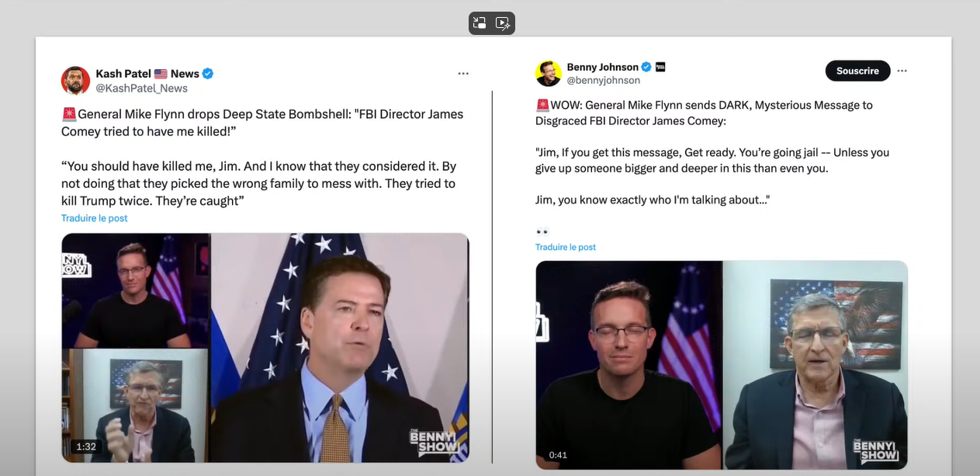
Task: Click Traduire le post under Kash Patel tweet
Action: tap(95, 218)
